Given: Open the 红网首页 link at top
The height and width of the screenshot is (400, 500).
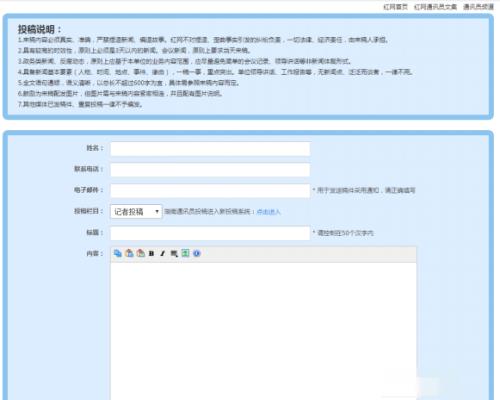Looking at the screenshot, I should (395, 7).
